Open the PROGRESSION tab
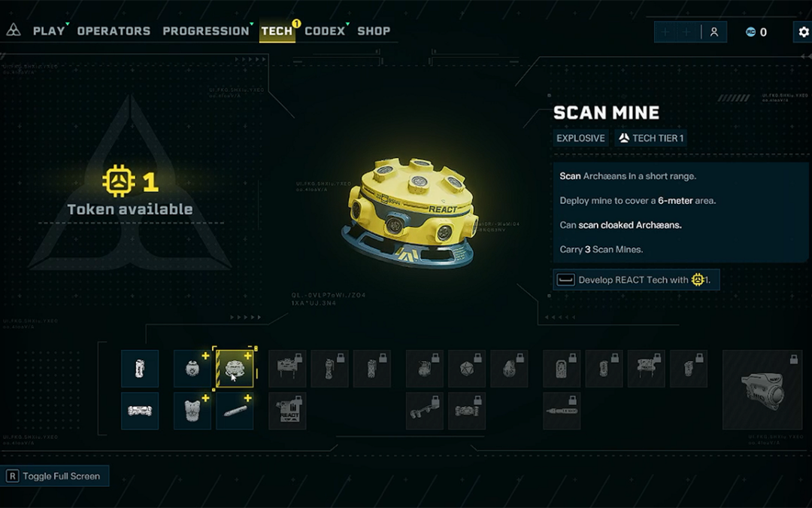812x508 pixels. (206, 31)
